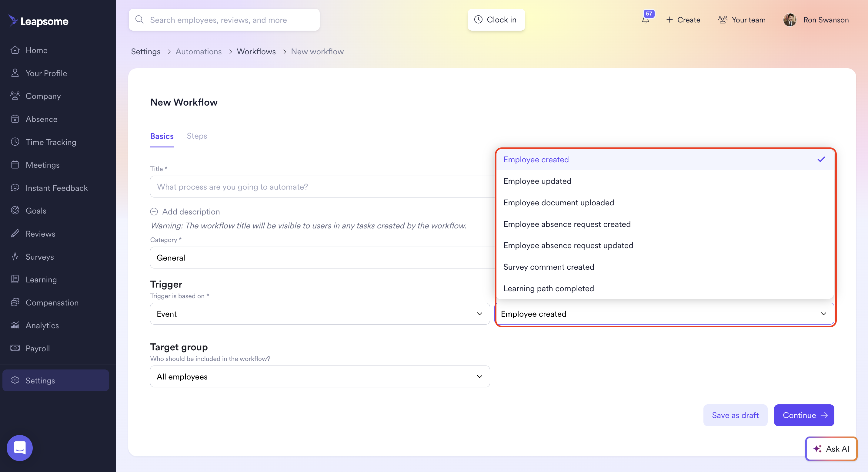
Task: Open Goals via its target icon
Action: click(x=15, y=211)
